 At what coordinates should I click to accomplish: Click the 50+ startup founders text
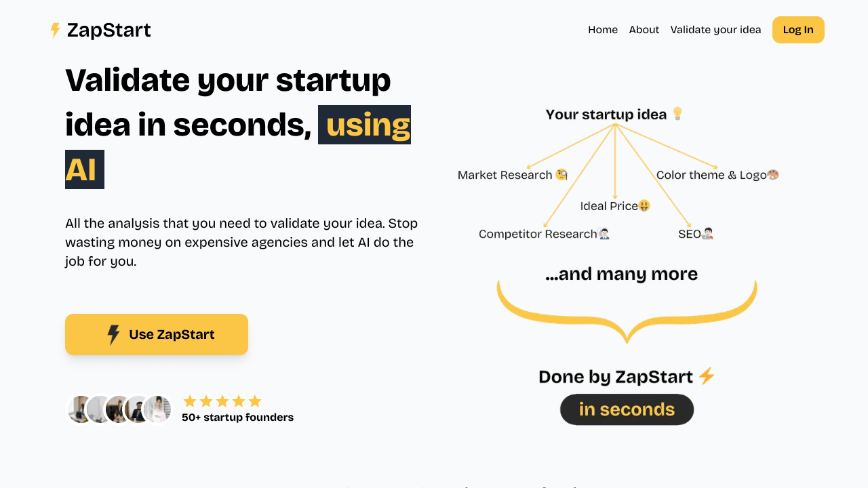(x=237, y=417)
